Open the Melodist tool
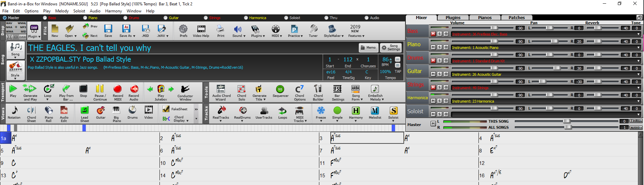Viewport: 644px width, 185px height. (375, 113)
